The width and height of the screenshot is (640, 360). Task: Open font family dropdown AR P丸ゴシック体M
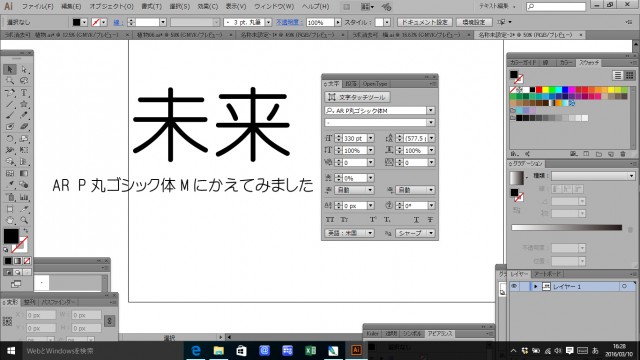pos(431,111)
